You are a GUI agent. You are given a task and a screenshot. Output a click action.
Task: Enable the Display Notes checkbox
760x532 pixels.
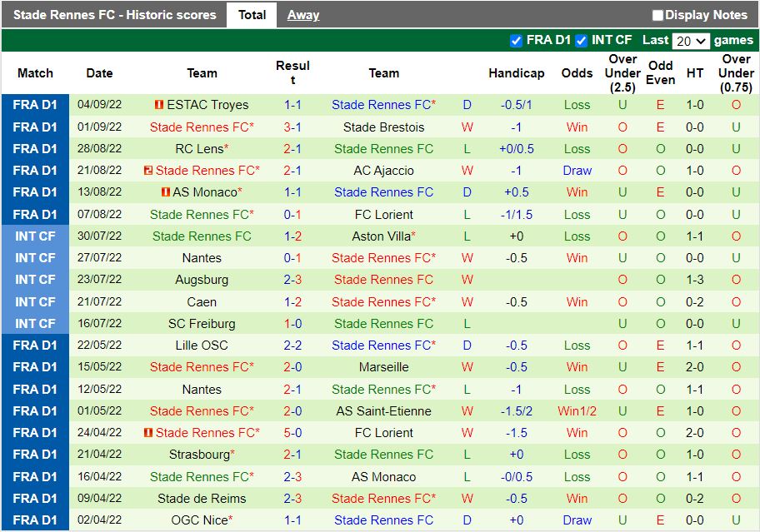(658, 14)
